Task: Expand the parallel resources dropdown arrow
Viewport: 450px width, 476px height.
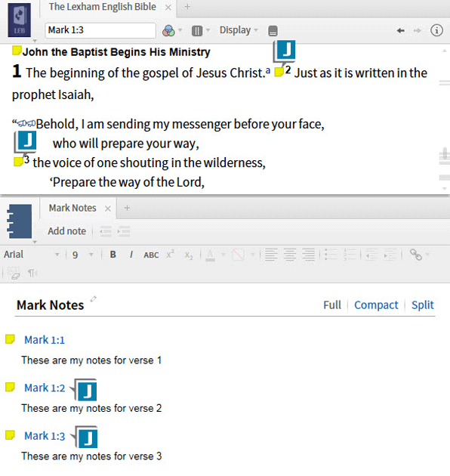Action: pyautogui.click(x=208, y=30)
